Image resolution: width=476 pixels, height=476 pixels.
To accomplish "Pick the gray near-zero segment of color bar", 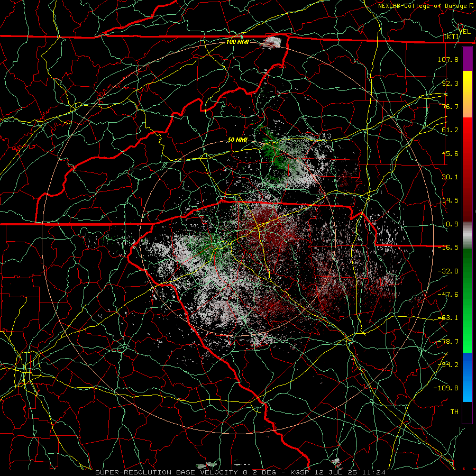I will pyautogui.click(x=467, y=235).
